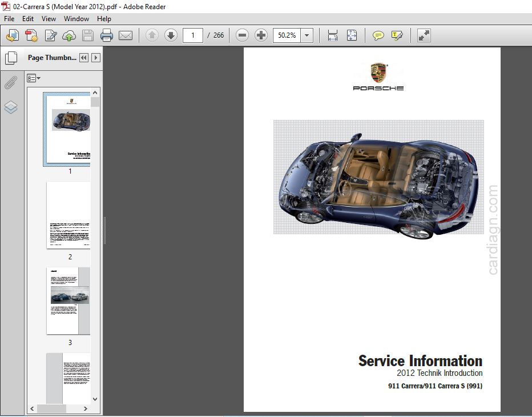Click horizontal scrollbar left arrow
Screen dimensions: 532x417
(x=32, y=408)
